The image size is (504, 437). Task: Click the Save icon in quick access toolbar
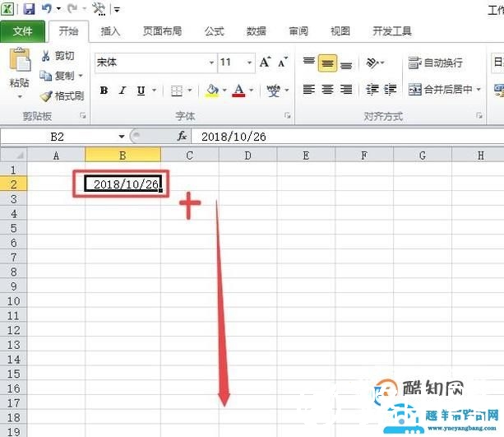tap(29, 8)
